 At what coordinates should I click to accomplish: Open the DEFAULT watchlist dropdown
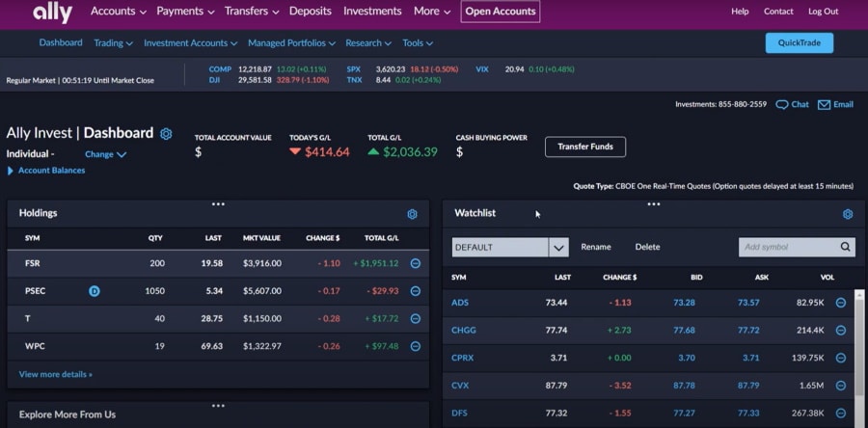pyautogui.click(x=510, y=248)
